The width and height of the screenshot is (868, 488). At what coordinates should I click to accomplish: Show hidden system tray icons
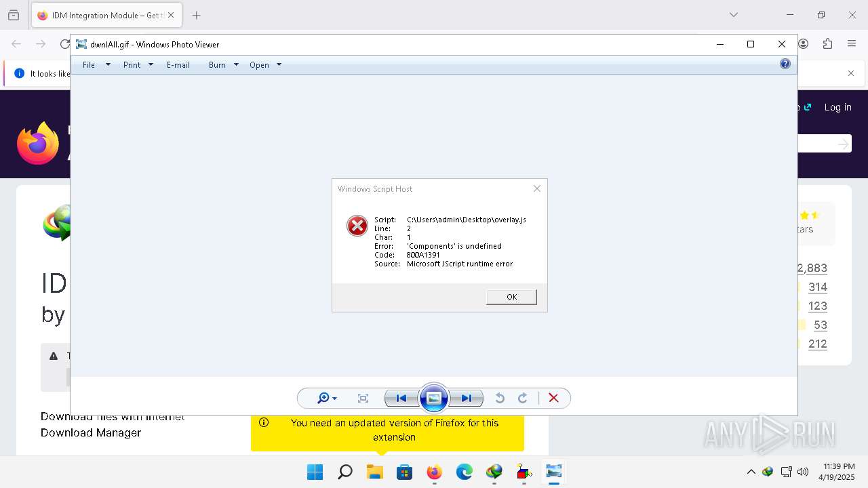coord(751,472)
